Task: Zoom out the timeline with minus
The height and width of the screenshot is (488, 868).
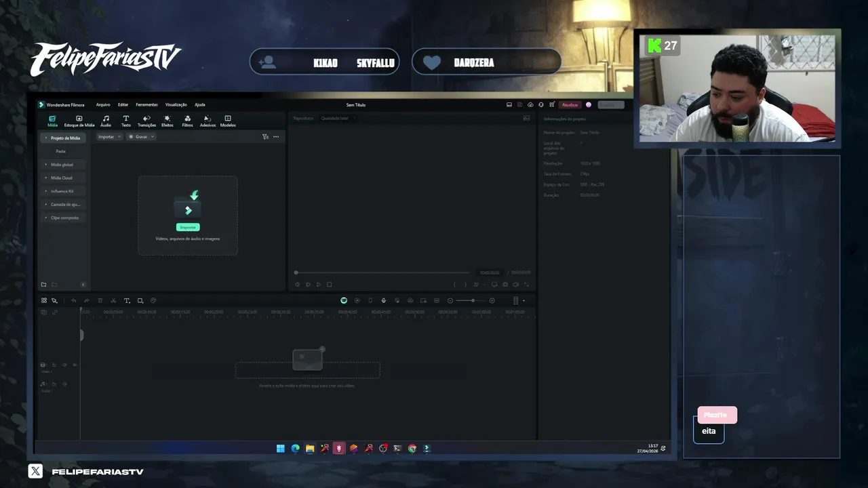Action: click(x=450, y=300)
